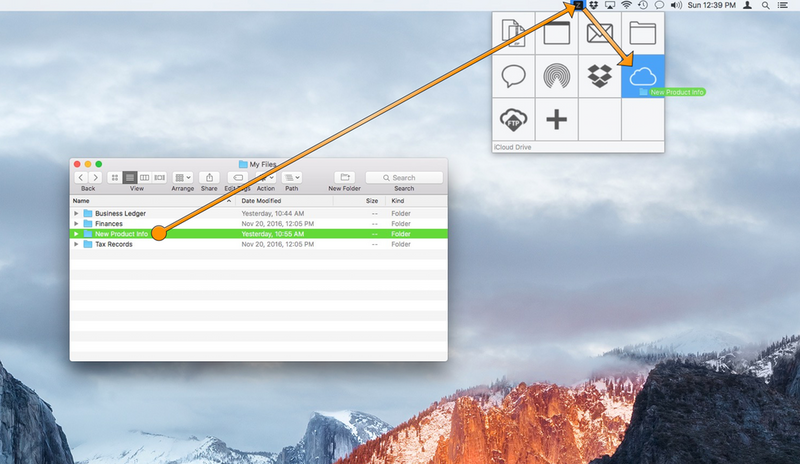This screenshot has width=800, height=464.
Task: Switch Finder to icon view
Action: 115,177
